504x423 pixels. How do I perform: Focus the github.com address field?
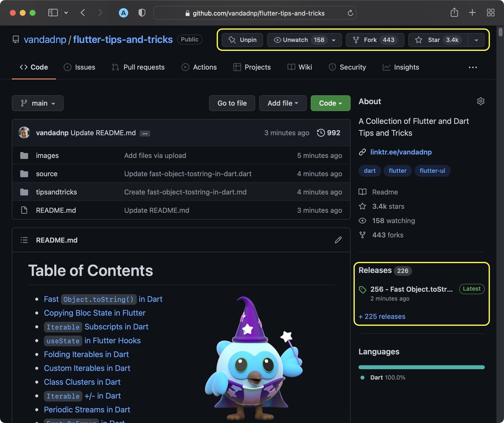(255, 13)
